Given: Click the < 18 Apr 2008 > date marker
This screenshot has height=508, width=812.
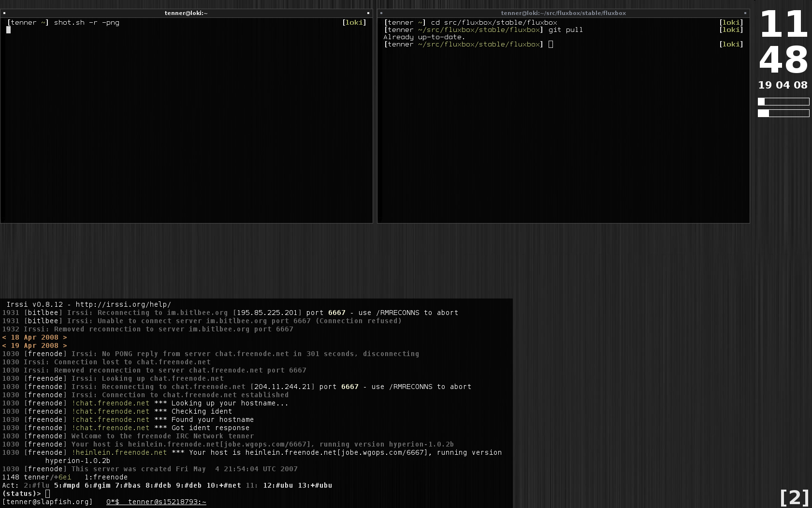Looking at the screenshot, I should (34, 338).
